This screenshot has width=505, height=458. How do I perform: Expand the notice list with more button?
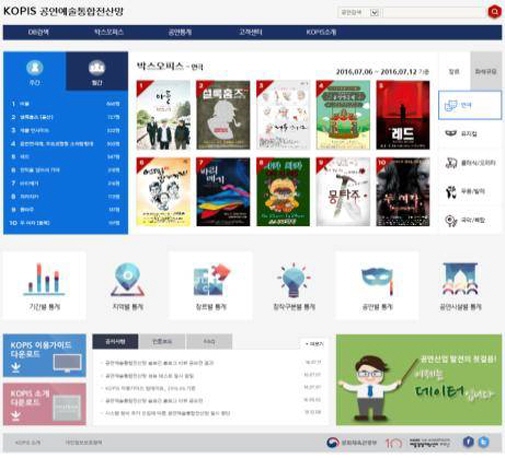pos(314,344)
